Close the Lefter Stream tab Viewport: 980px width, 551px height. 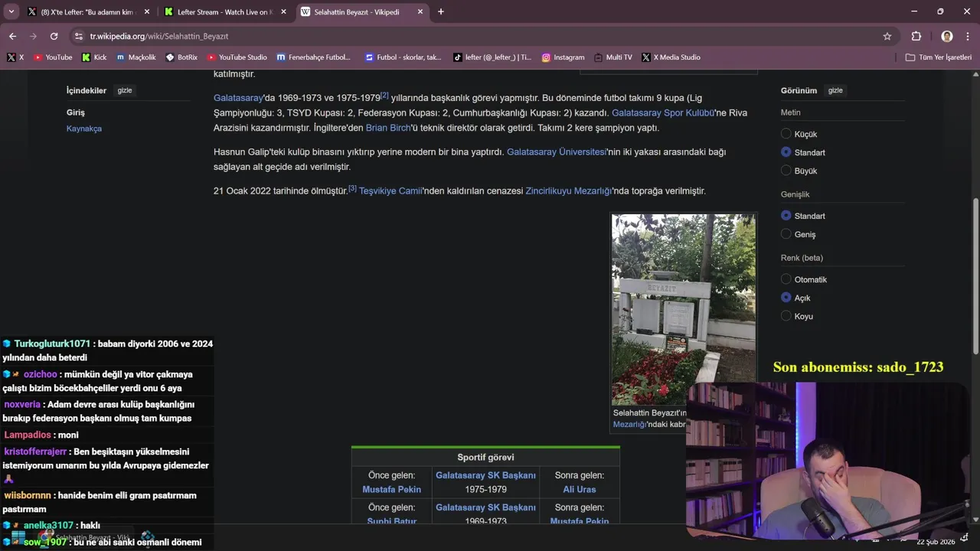point(283,11)
